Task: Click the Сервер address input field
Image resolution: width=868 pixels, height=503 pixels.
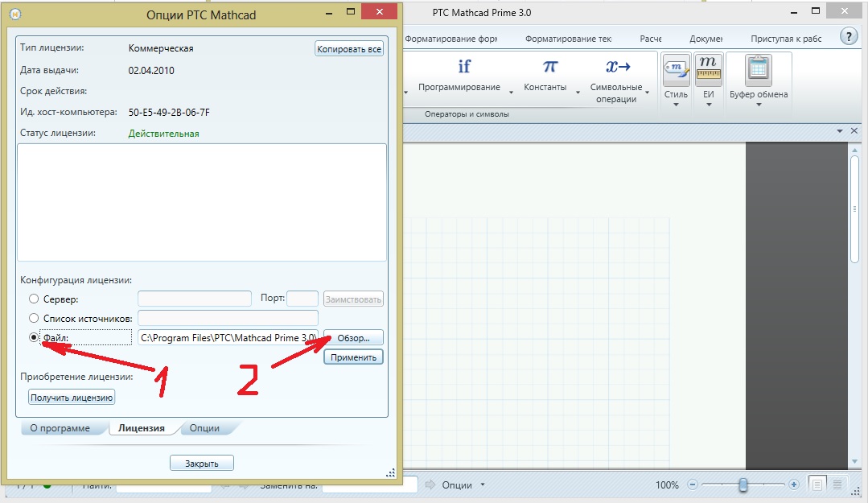Action: (195, 299)
